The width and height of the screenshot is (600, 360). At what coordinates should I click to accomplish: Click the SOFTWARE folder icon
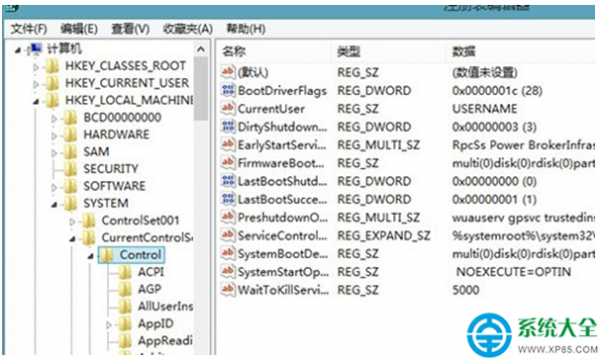click(70, 186)
